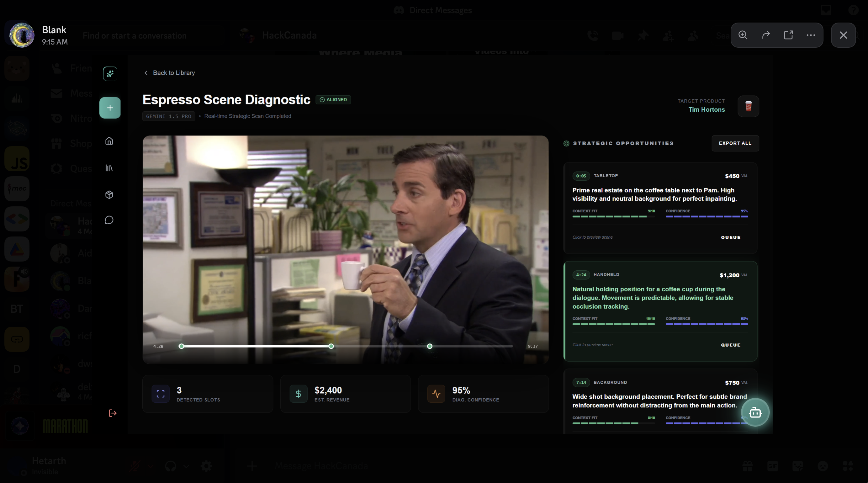Click the logout icon in sidebar
868x483 pixels.
[x=113, y=413]
